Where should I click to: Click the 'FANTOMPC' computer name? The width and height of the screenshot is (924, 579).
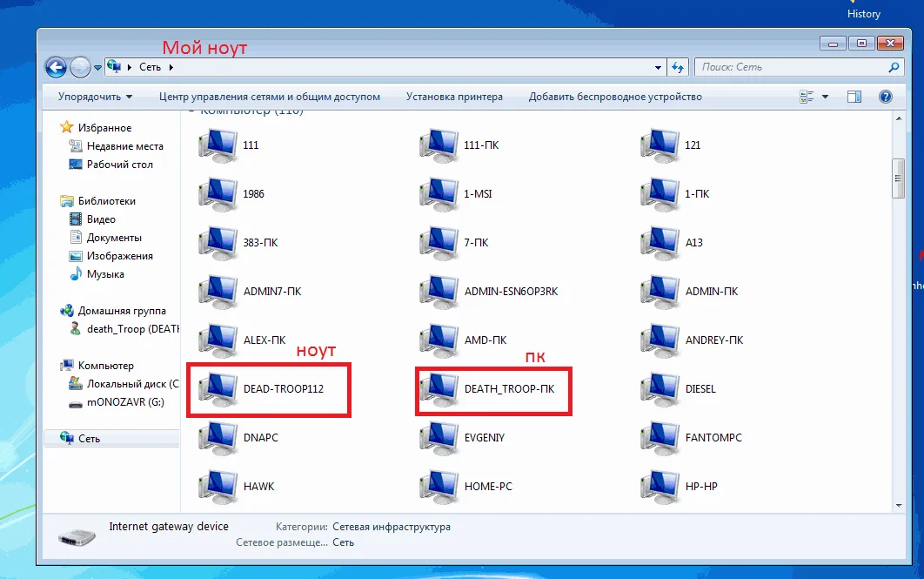click(x=713, y=438)
